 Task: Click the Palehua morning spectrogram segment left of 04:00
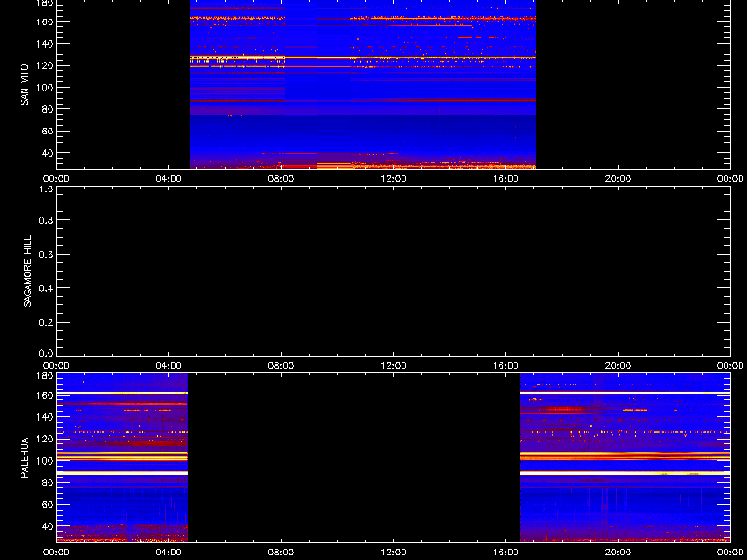point(122,457)
